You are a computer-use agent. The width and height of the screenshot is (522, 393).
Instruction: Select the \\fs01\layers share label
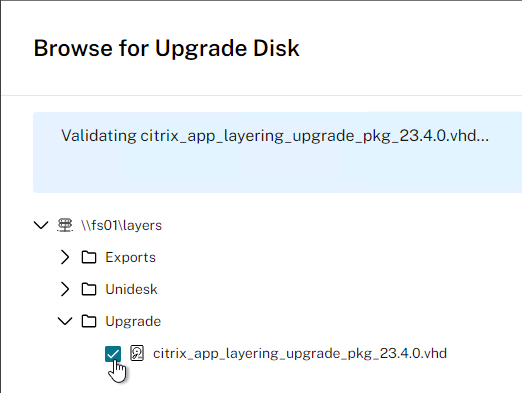(121, 225)
